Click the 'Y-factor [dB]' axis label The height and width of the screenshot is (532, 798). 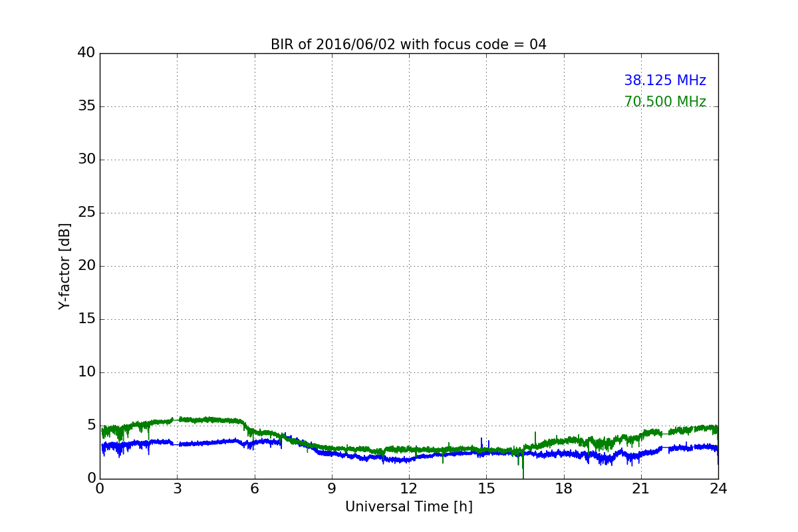click(x=65, y=266)
